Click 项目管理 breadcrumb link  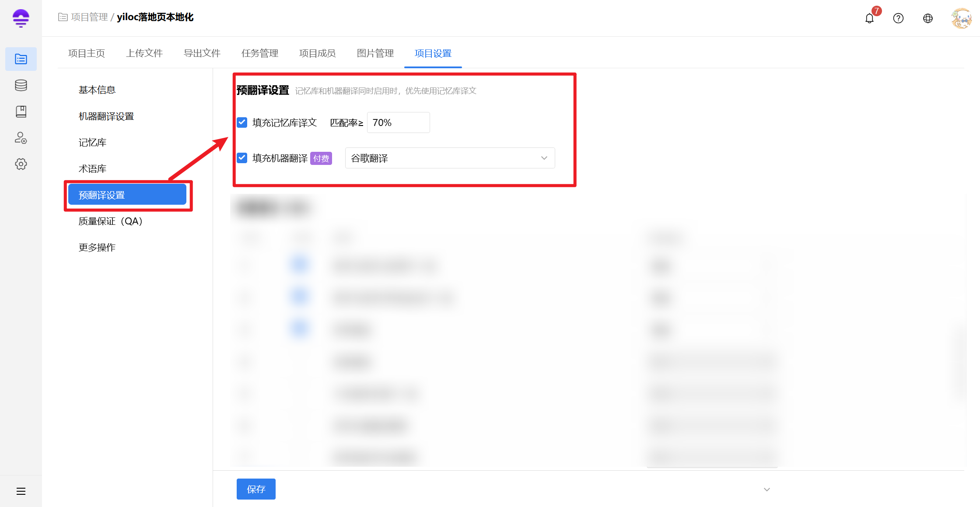point(89,17)
